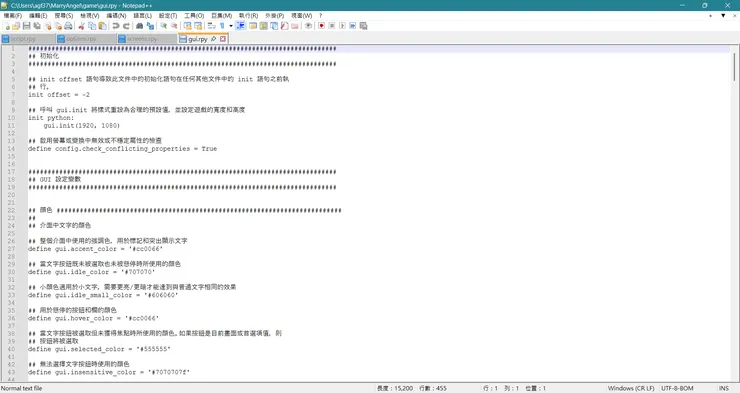Click the Paste clipboard icon

pyautogui.click(x=102, y=26)
